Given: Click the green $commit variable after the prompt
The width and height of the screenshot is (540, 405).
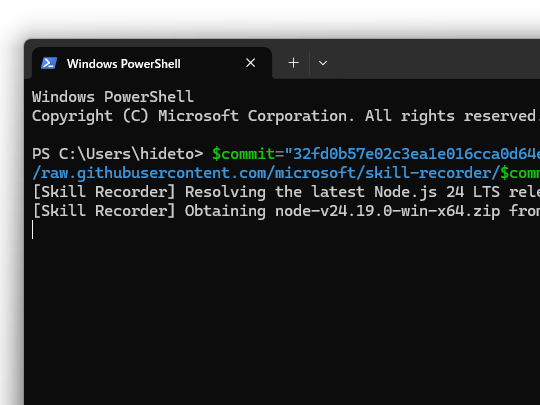Looking at the screenshot, I should point(243,154).
